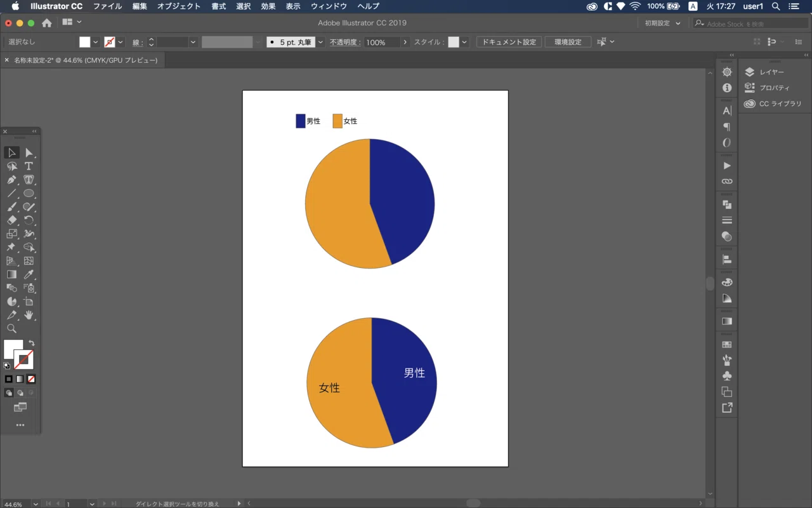The image size is (812, 508).
Task: Open 初期設定 workspace switcher
Action: [663, 23]
